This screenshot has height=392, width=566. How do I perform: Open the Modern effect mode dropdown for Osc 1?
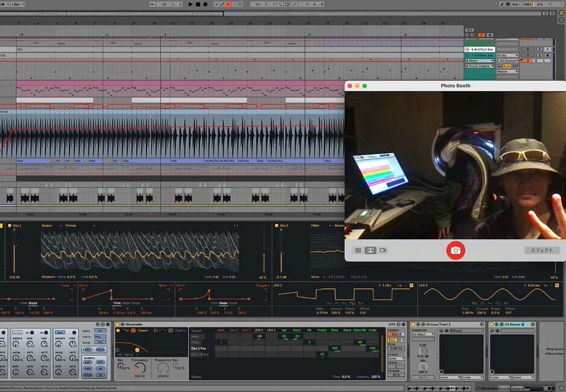coord(49,277)
